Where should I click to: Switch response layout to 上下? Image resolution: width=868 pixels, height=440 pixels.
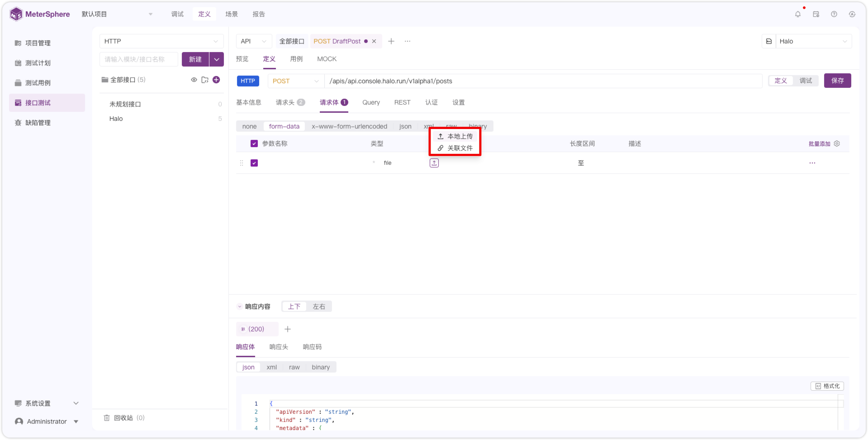(x=294, y=306)
